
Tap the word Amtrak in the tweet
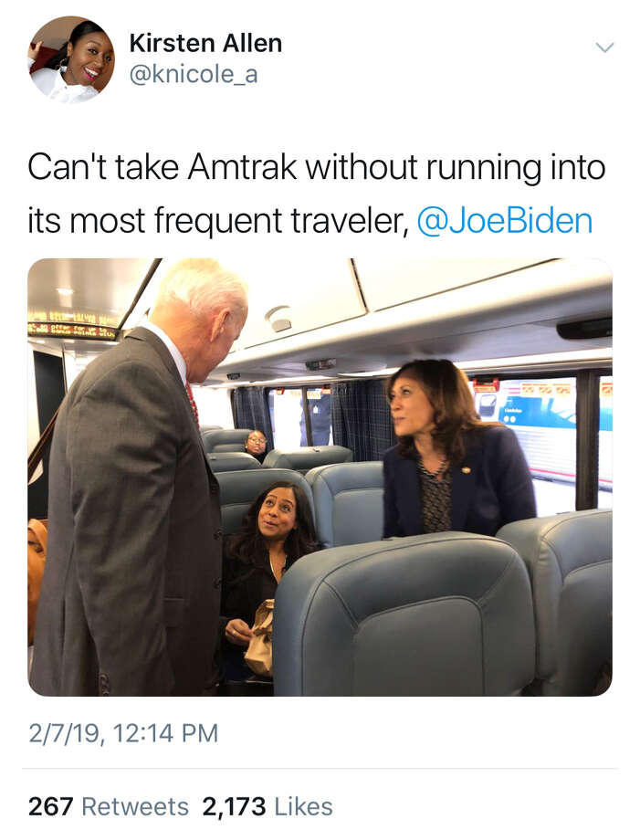(x=242, y=167)
